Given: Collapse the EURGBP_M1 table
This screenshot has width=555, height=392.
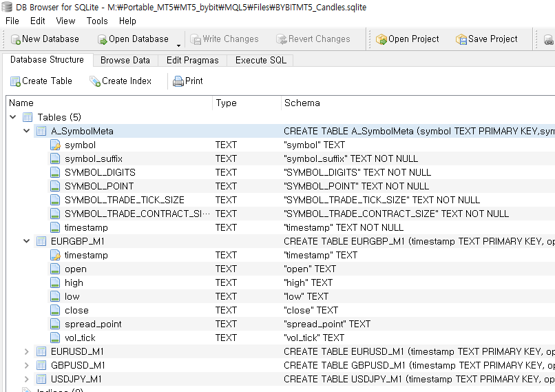Looking at the screenshot, I should (x=27, y=241).
